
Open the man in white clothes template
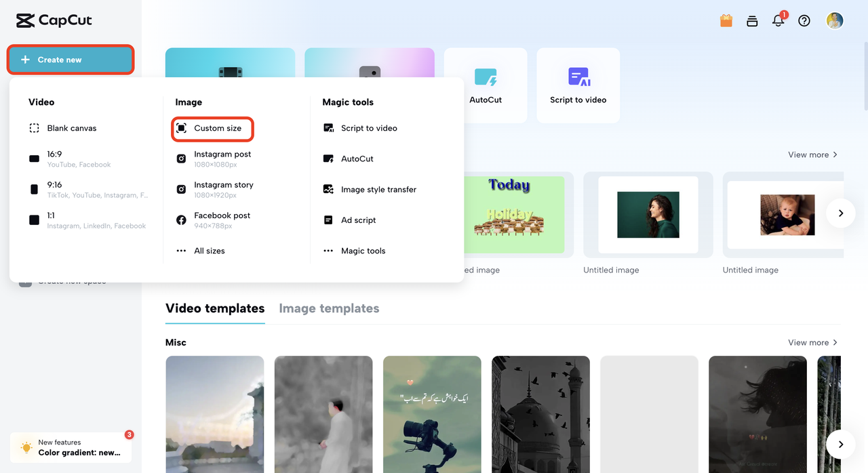point(323,414)
